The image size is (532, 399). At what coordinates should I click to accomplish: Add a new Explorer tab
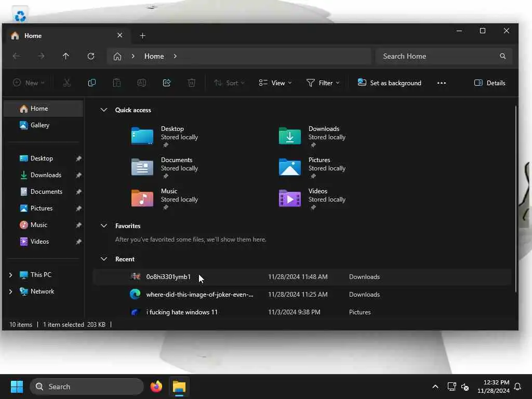[142, 36]
